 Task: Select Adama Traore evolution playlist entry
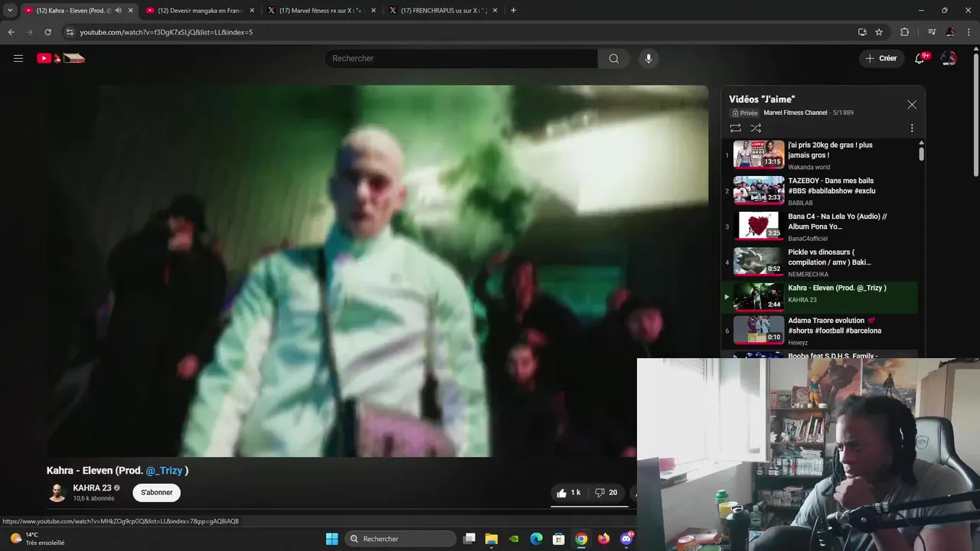click(x=819, y=331)
